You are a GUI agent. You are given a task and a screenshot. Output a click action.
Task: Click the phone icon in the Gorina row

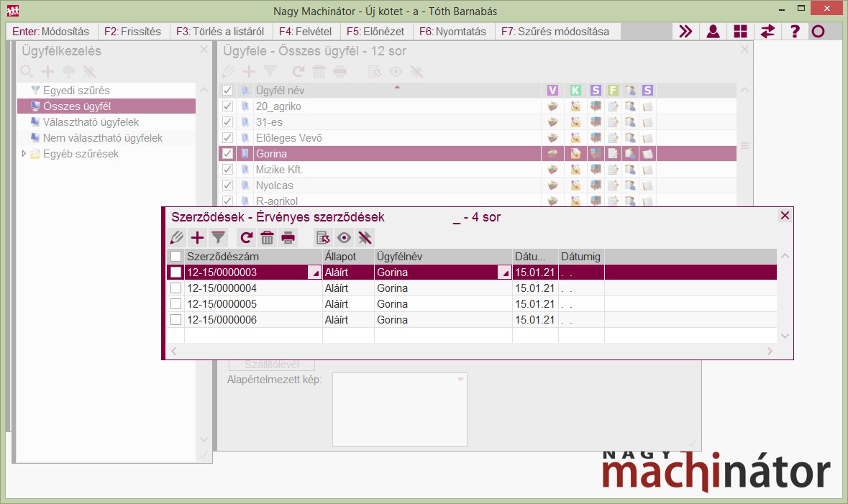575,154
